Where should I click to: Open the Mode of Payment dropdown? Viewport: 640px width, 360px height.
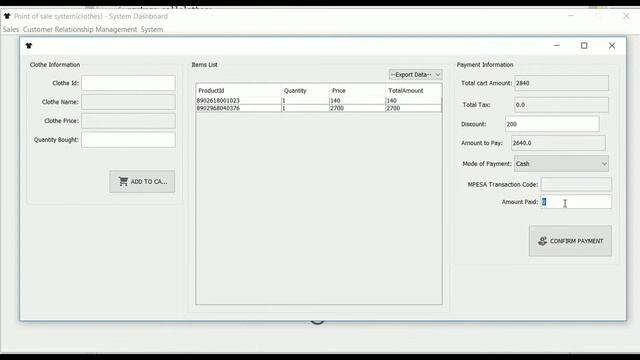(x=561, y=164)
